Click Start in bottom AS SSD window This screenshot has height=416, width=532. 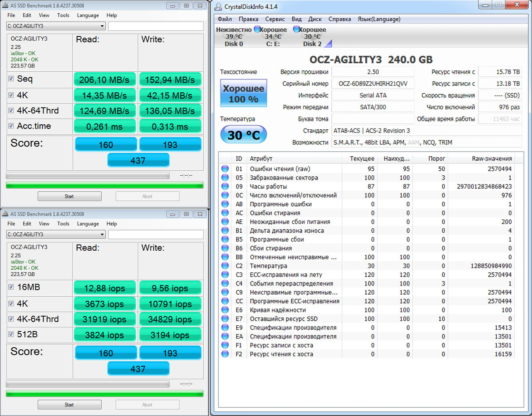coord(69,405)
